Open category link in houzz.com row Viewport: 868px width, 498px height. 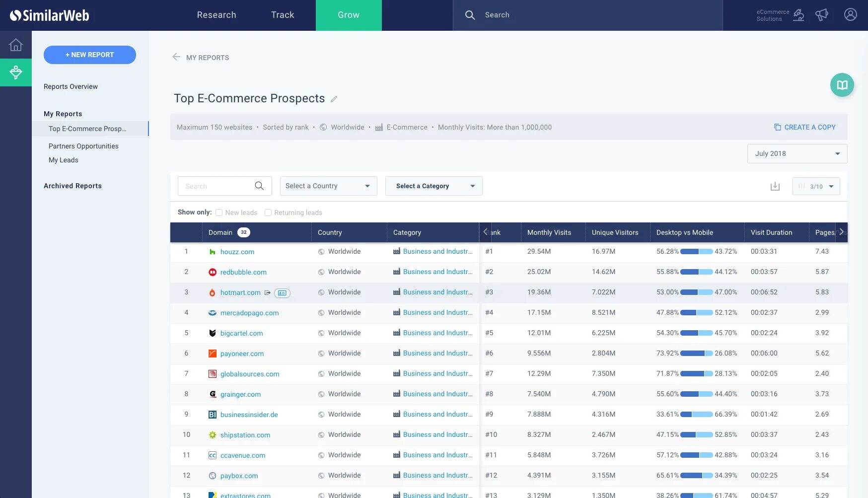click(437, 252)
